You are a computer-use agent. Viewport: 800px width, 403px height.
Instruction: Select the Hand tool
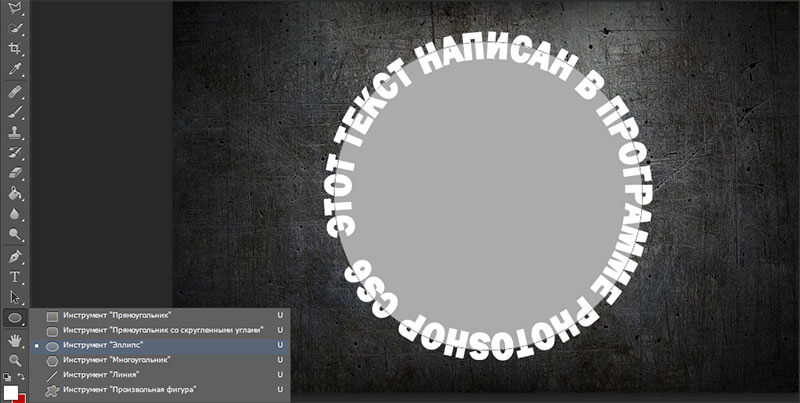15,339
